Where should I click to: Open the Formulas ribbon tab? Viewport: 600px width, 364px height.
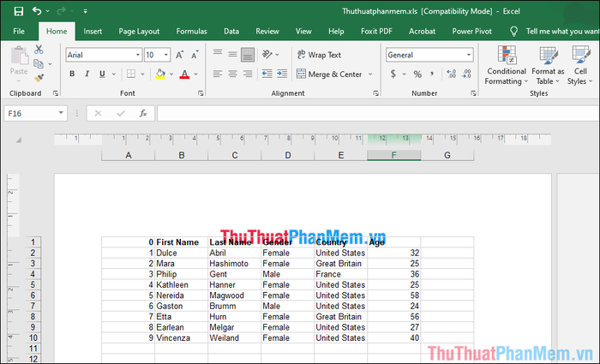click(x=191, y=31)
